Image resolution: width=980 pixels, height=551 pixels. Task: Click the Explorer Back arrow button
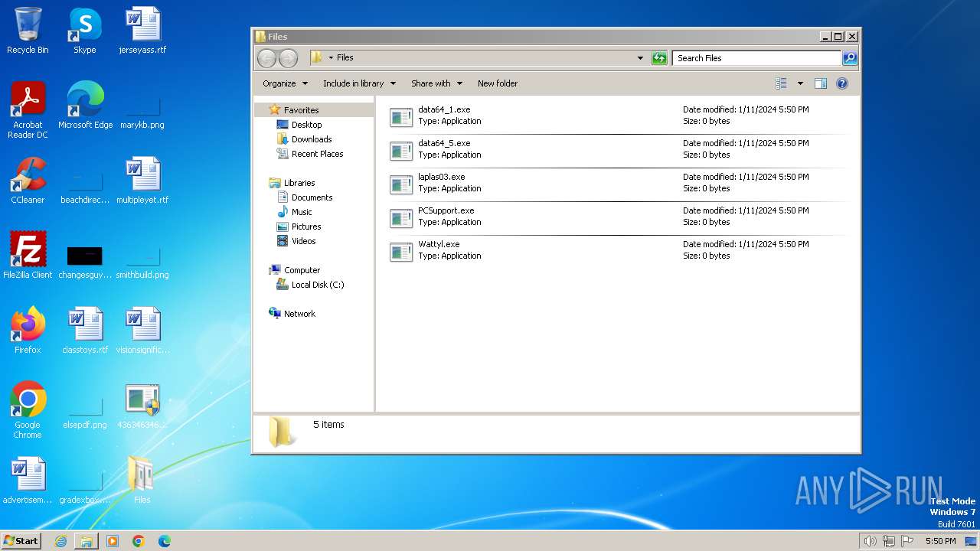pyautogui.click(x=266, y=58)
